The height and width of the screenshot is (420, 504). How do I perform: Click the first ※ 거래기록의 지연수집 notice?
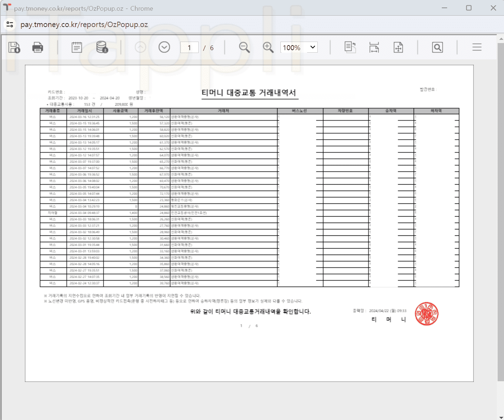[x=122, y=296]
